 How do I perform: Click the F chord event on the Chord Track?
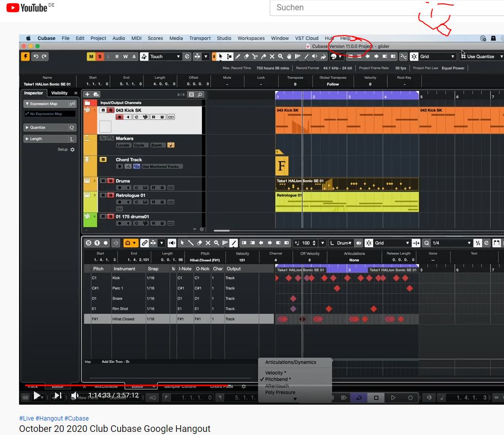coord(281,166)
